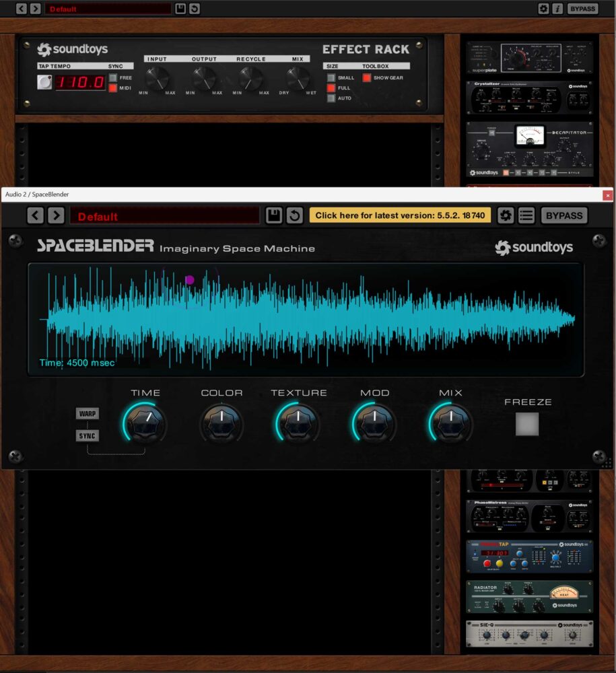Viewport: 616px width, 673px height.
Task: Adjust the MOD knob
Action: [374, 423]
